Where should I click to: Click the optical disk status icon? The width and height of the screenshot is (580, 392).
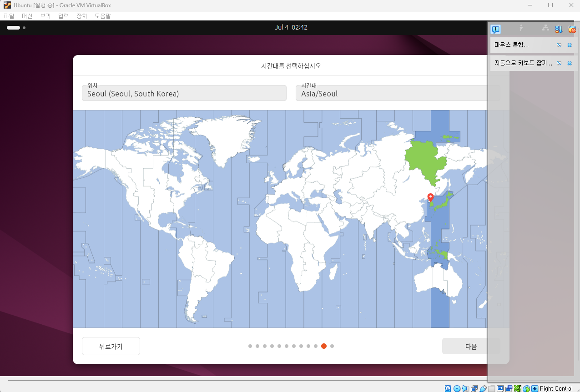click(457, 388)
